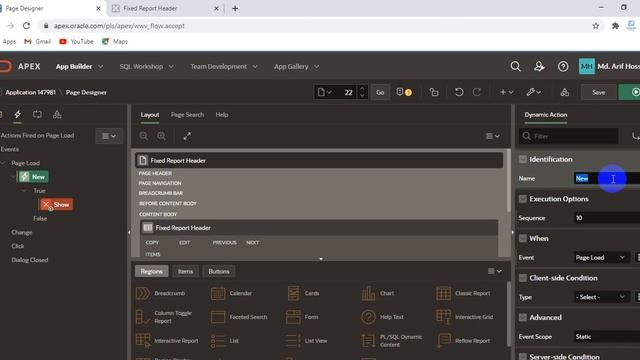This screenshot has width=640, height=360.
Task: Collapse the Server-side Condition section
Action: coord(522,356)
